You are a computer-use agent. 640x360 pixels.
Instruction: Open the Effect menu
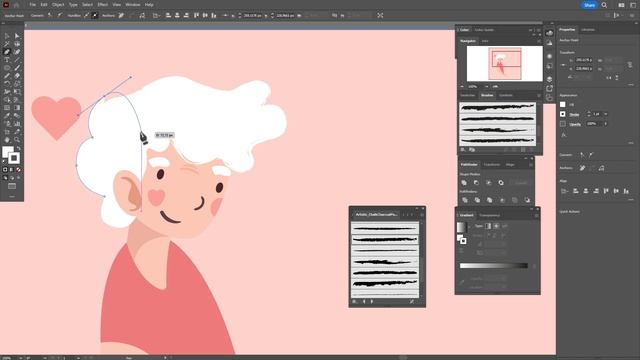pos(102,5)
